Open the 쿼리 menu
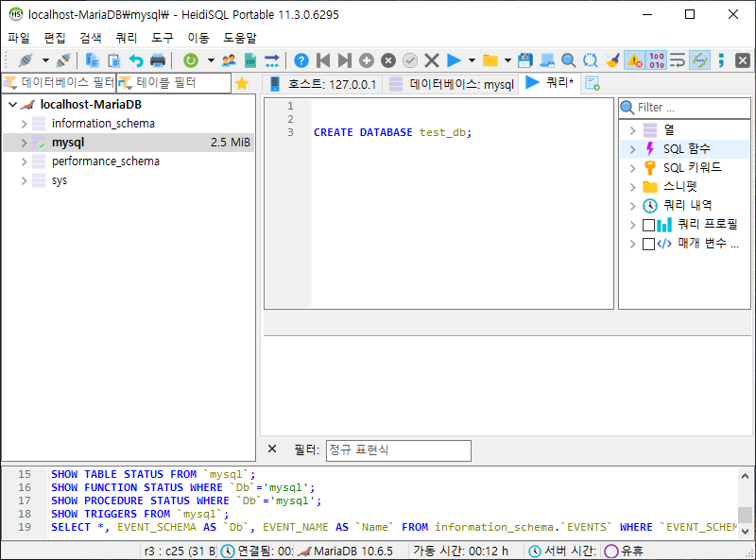Image resolution: width=756 pixels, height=560 pixels. (x=127, y=38)
